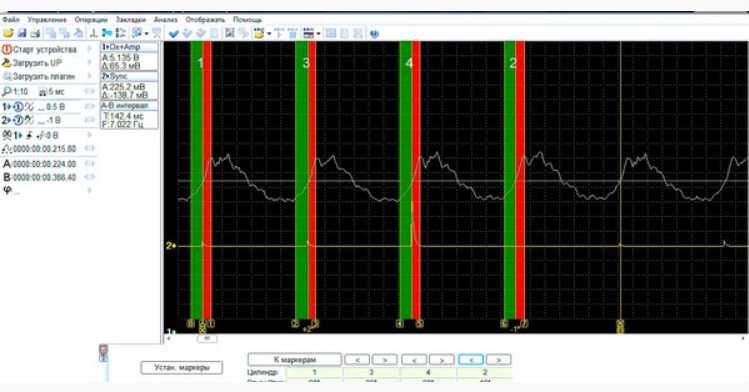Open a file with the folder toolbar icon
The height and width of the screenshot is (392, 749).
click(x=8, y=33)
